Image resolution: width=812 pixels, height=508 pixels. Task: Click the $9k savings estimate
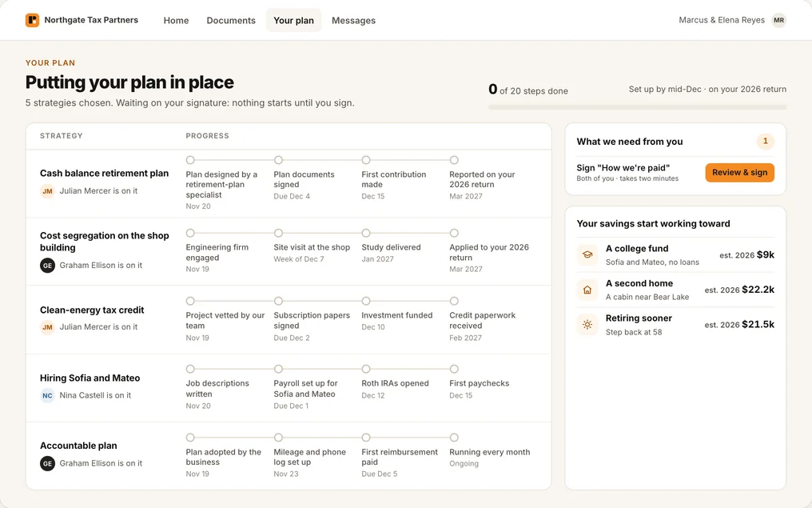766,254
